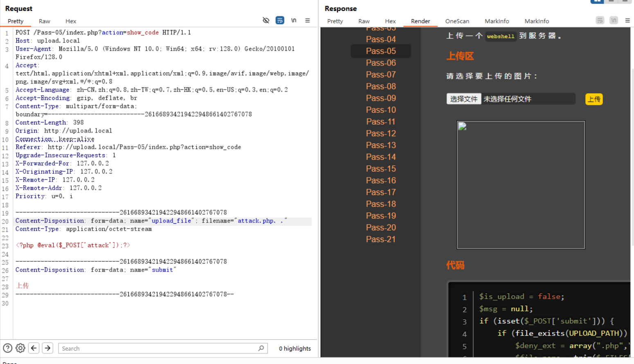Select Response Render tab

coord(420,21)
